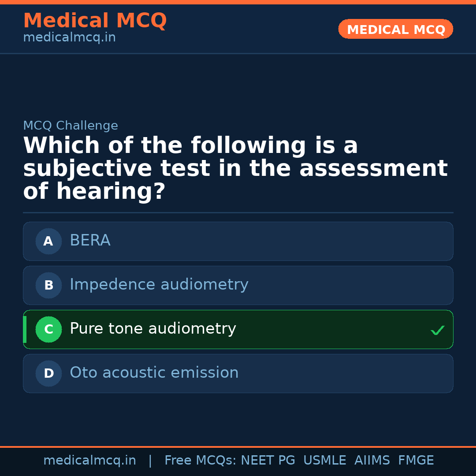Select the highlighted Pure tone audiometry answer
The image size is (476, 476).
point(238,329)
